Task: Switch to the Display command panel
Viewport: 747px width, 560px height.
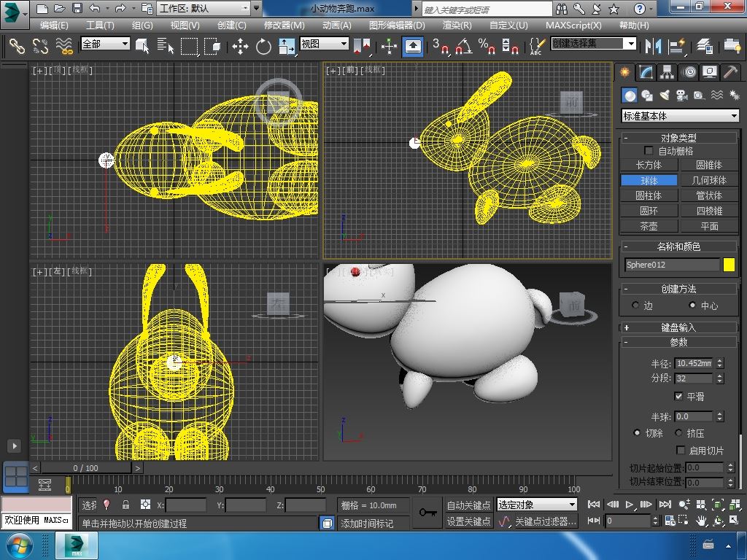Action: point(710,72)
